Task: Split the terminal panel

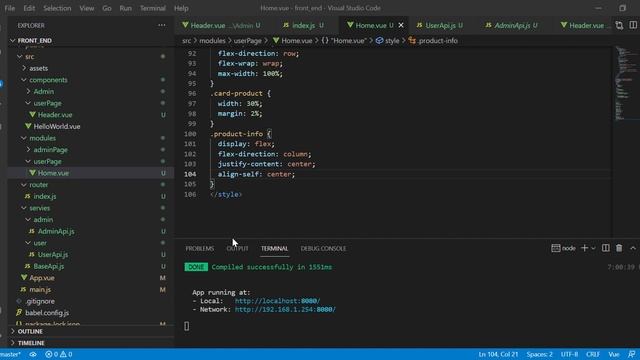Action: coord(606,248)
